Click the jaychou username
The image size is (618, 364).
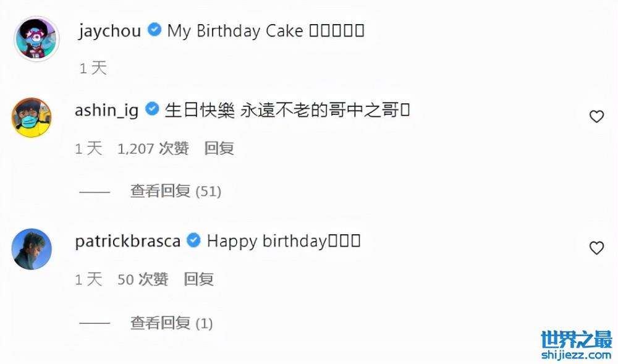click(109, 31)
